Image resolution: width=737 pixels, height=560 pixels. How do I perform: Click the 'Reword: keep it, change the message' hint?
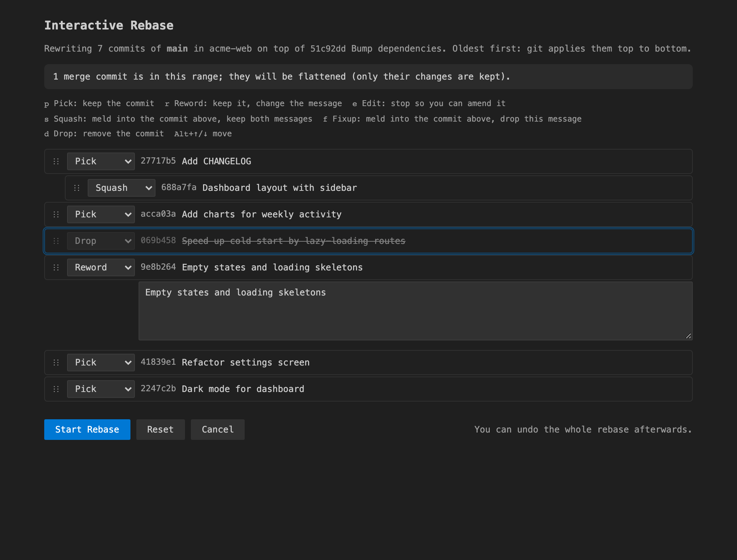click(254, 104)
